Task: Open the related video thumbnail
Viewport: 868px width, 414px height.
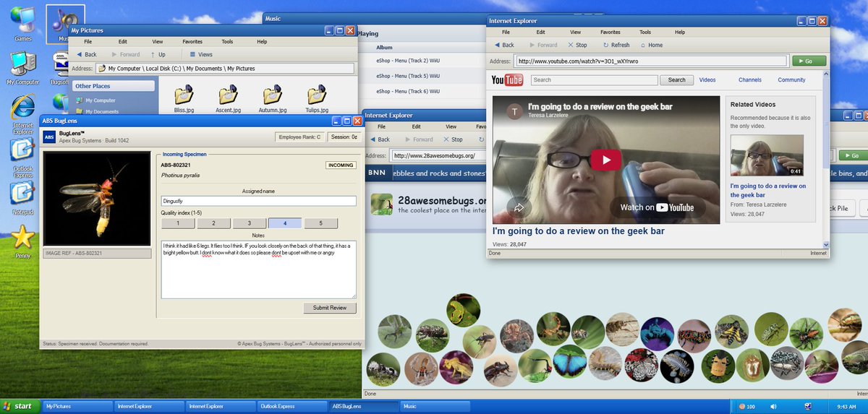Action: click(x=767, y=155)
